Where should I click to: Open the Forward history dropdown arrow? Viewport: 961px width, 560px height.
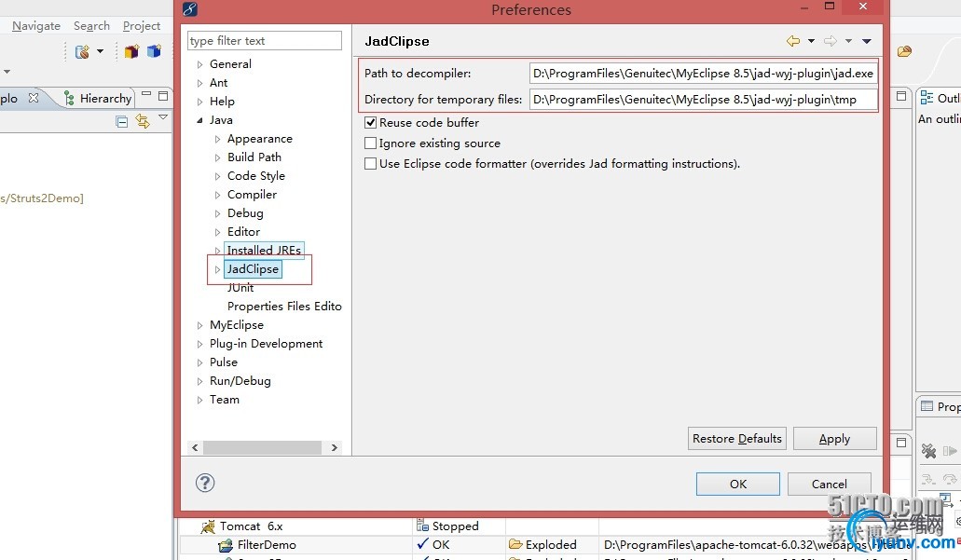tap(848, 41)
